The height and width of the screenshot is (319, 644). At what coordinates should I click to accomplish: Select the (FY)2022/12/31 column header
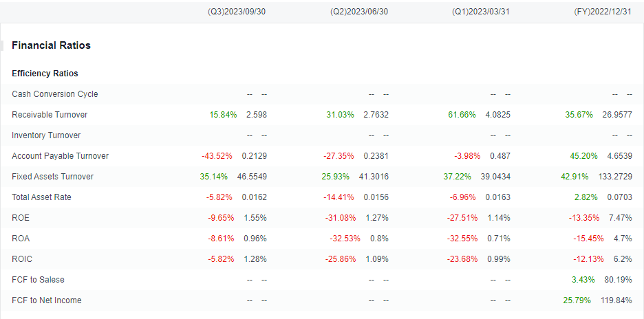[x=603, y=12]
